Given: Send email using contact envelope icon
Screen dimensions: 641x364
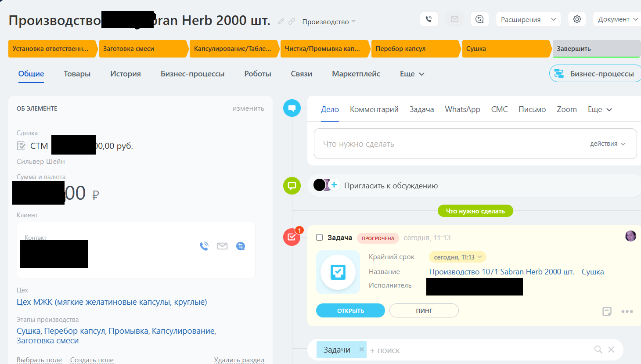Looking at the screenshot, I should click(223, 246).
